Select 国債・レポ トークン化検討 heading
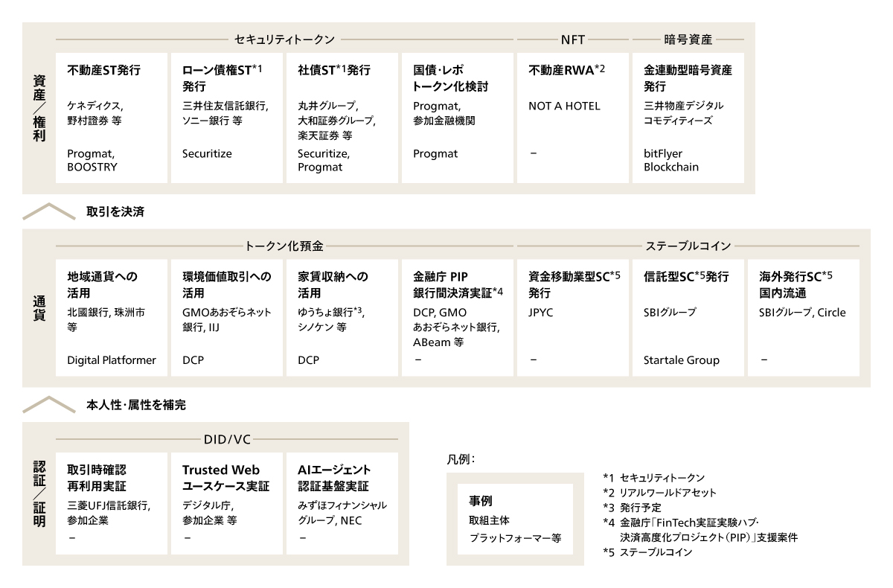893x588 pixels. pyautogui.click(x=450, y=78)
